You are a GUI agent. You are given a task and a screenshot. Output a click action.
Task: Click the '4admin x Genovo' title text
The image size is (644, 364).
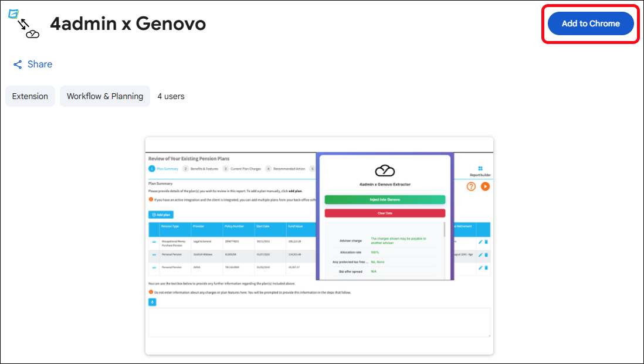click(x=128, y=23)
